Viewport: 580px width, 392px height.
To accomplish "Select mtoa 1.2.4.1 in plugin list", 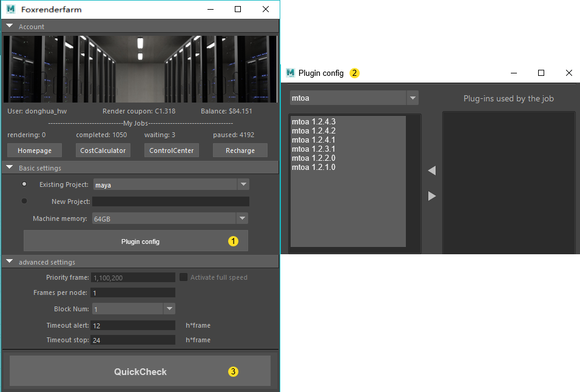I will pos(313,140).
